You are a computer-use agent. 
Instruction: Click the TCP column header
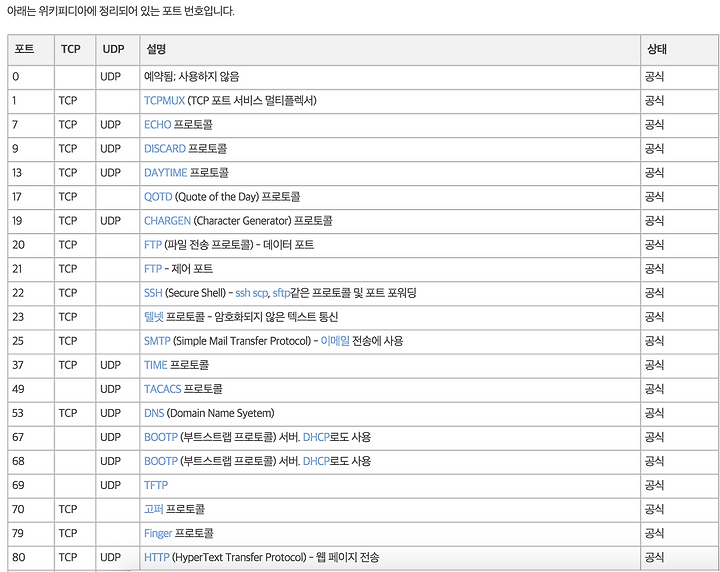75,50
